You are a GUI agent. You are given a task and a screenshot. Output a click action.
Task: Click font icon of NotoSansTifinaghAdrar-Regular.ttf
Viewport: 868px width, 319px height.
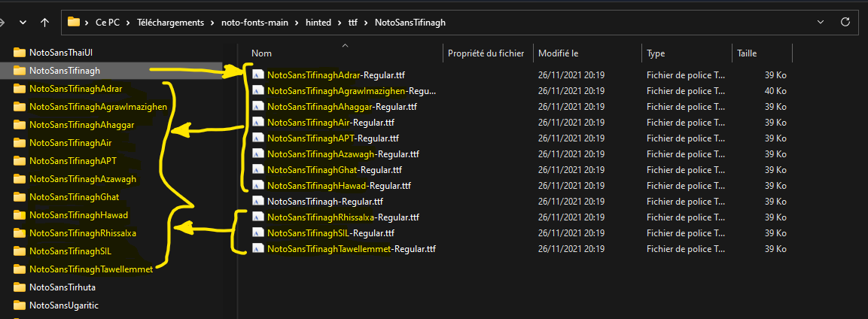point(257,74)
